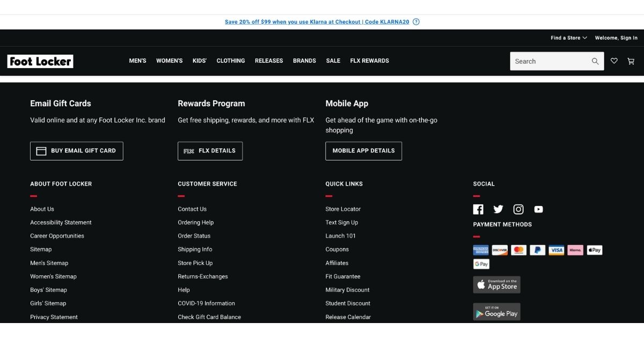The width and height of the screenshot is (644, 337).
Task: Open the Store Pick Up link
Action: tap(195, 263)
